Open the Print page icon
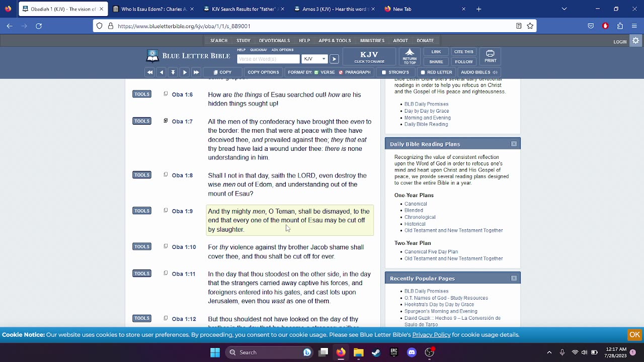Screen dimensions: 644x362 pos(491,56)
